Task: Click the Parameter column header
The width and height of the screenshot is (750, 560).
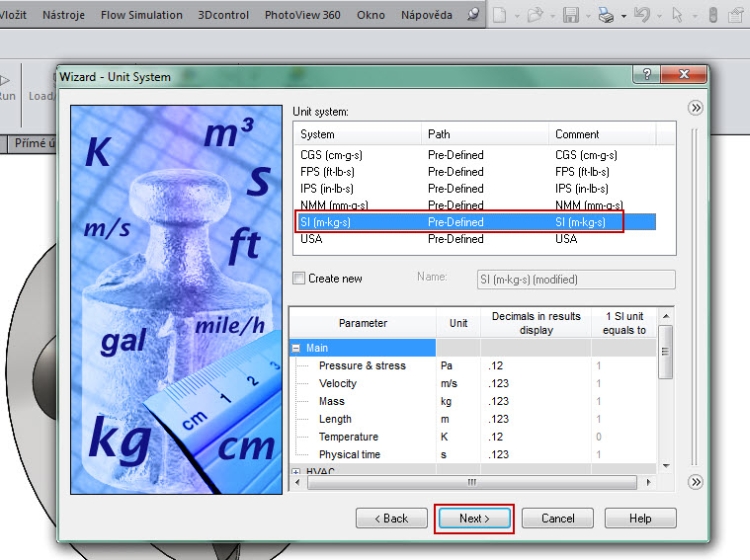Action: (363, 323)
